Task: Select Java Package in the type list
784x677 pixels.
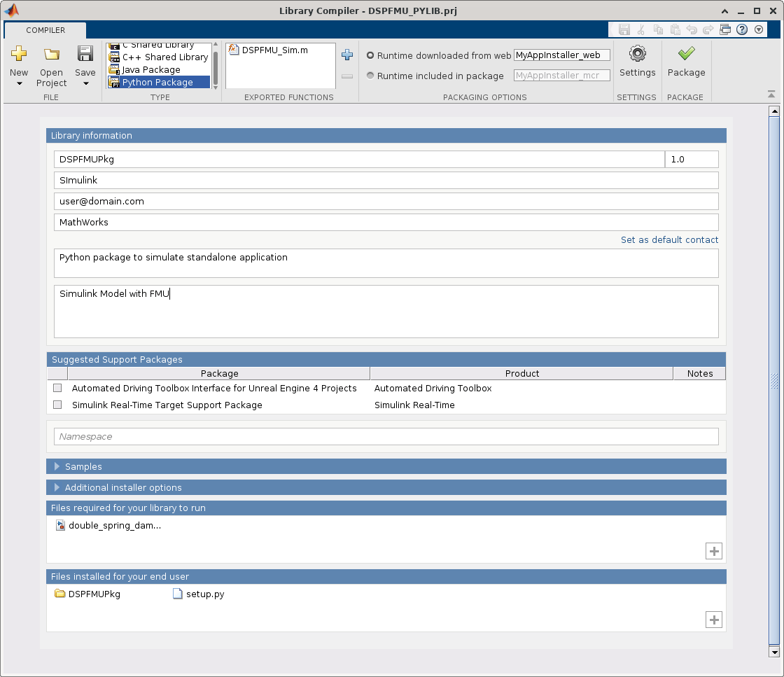Action: point(151,69)
